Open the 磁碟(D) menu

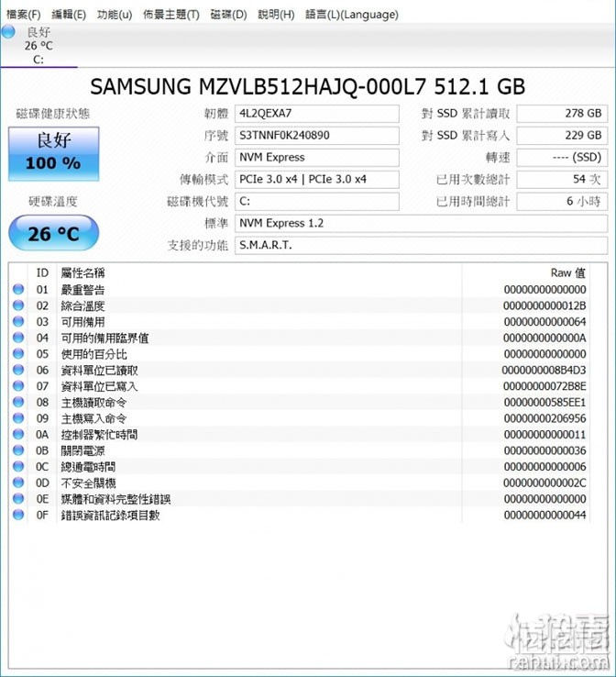(x=228, y=15)
